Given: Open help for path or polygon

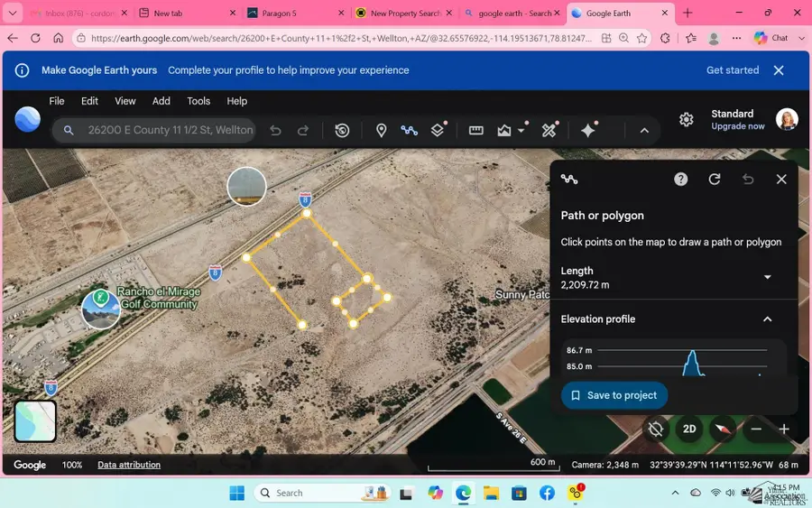Looking at the screenshot, I should tap(680, 180).
